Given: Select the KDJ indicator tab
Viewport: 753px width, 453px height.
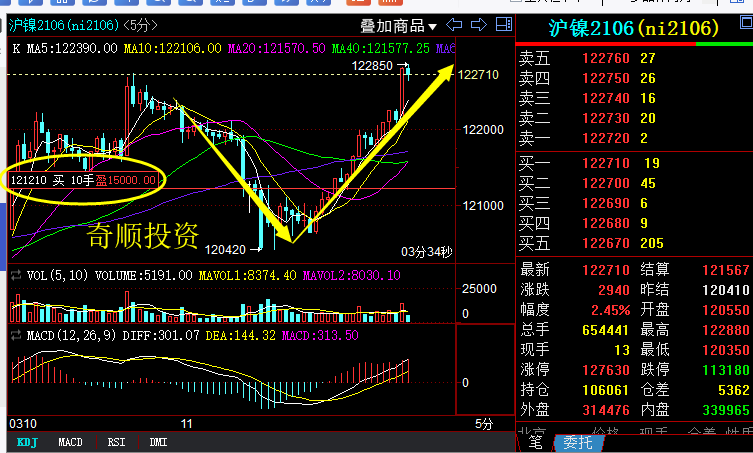Looking at the screenshot, I should click(27, 441).
